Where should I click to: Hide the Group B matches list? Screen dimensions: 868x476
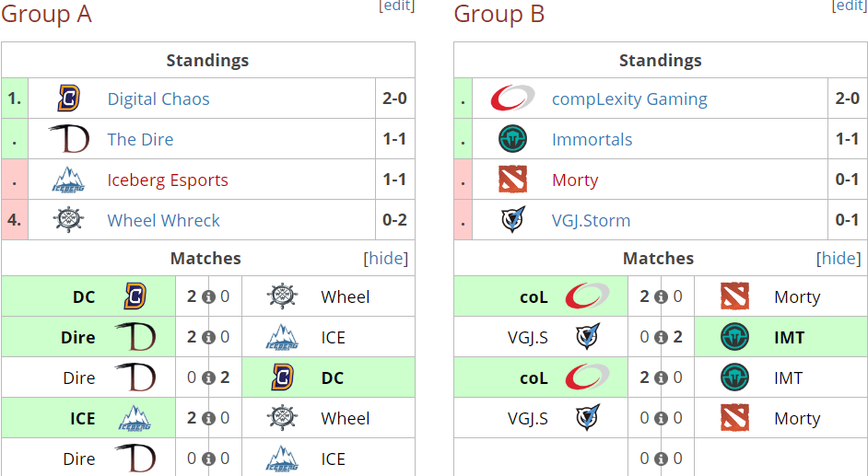[839, 258]
